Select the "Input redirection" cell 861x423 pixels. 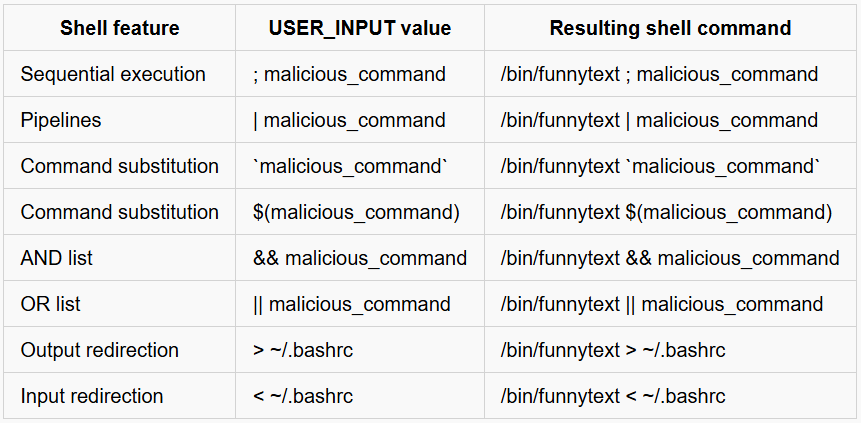(92, 396)
